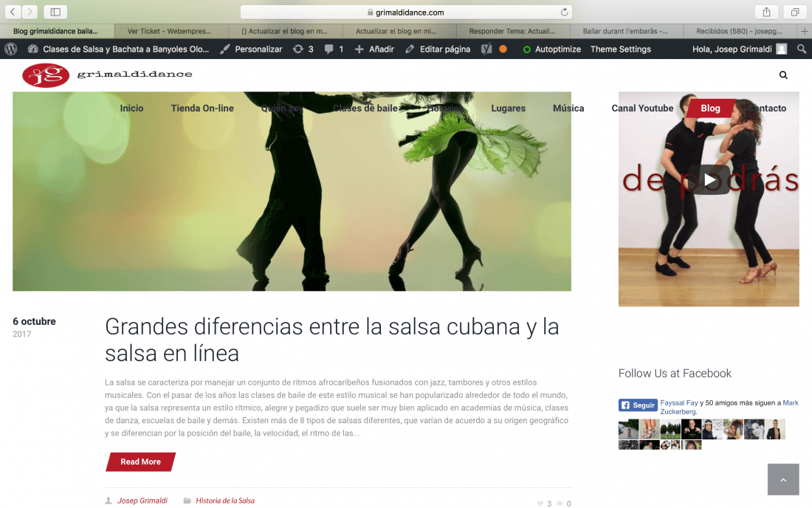Click the comments count icon on post
This screenshot has height=508, width=812.
(560, 504)
